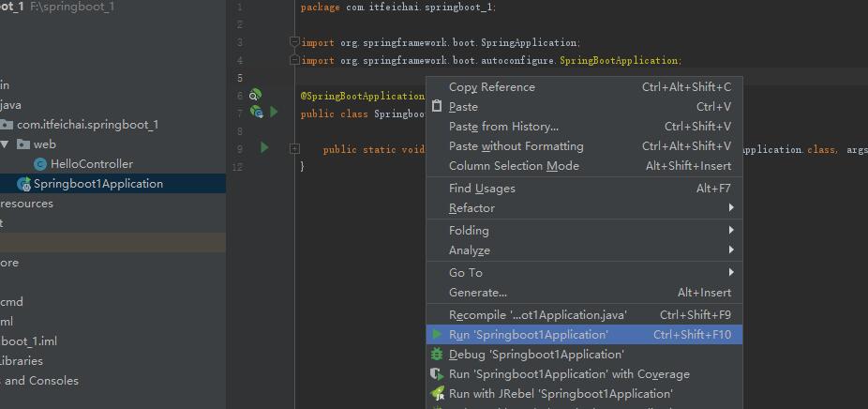This screenshot has height=409, width=868.
Task: Select Springboot1Application in project tree
Action: (98, 184)
